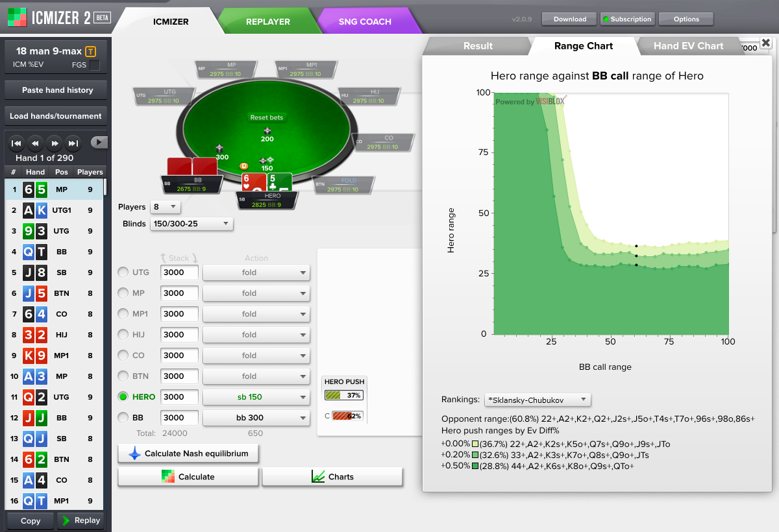The width and height of the screenshot is (779, 532).
Task: Expand the Sklansky-Chubukov rankings dropdown
Action: click(x=537, y=400)
